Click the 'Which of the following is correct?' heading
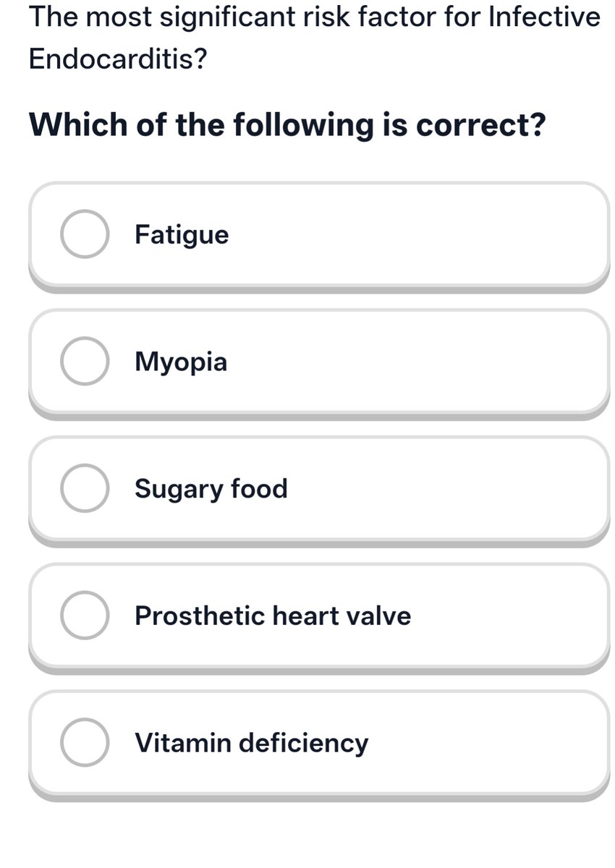615x868 pixels. (x=287, y=126)
